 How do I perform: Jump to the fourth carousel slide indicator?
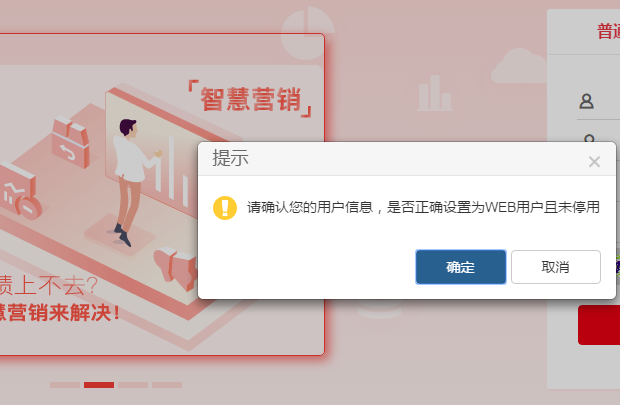click(167, 385)
